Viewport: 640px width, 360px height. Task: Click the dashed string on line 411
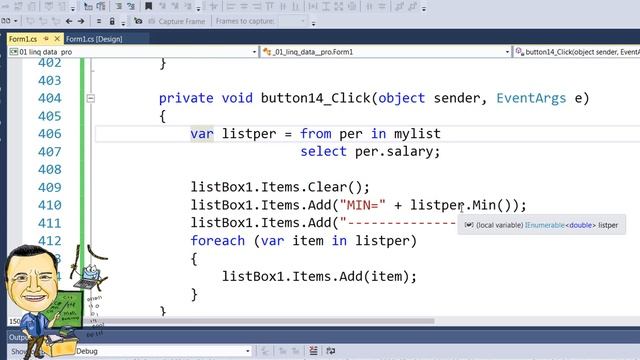[398, 223]
